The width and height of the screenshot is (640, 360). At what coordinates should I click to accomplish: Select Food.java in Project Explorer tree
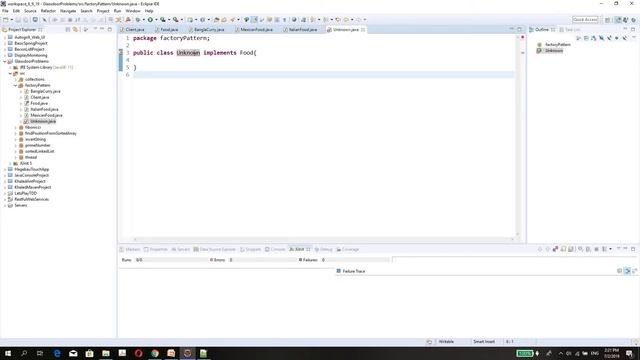(x=39, y=103)
